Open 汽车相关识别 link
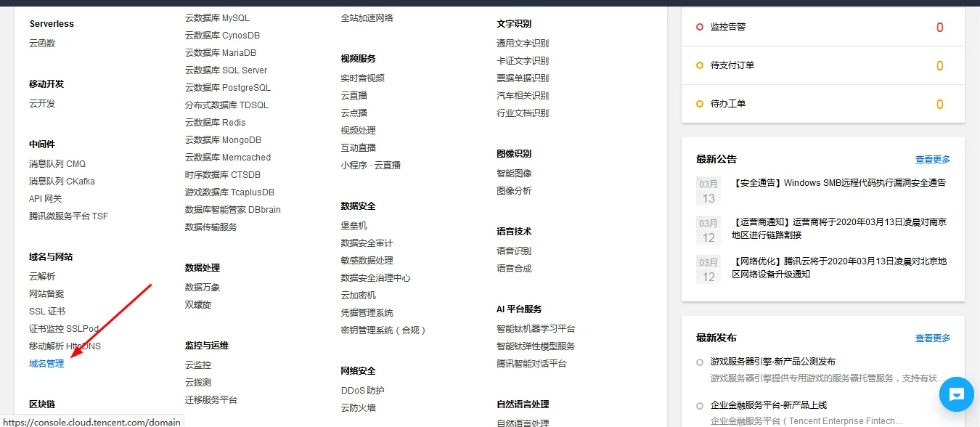This screenshot has height=427, width=980. tap(523, 96)
